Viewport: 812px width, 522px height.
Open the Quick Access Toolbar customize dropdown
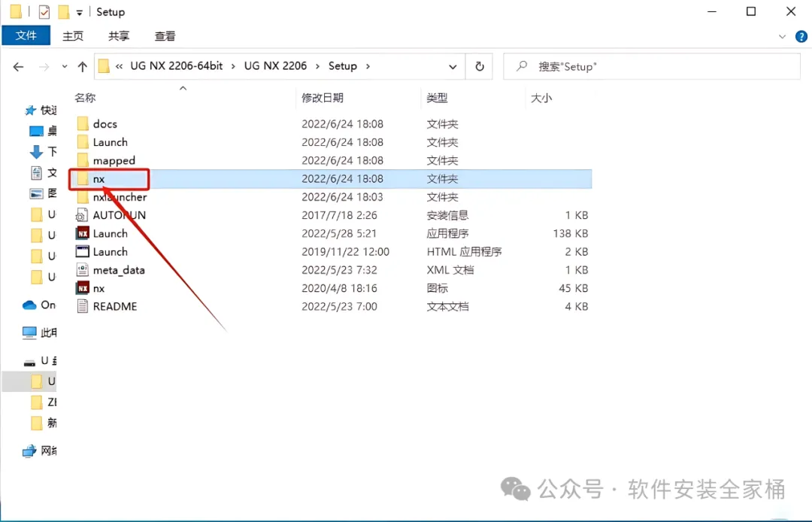click(x=79, y=12)
